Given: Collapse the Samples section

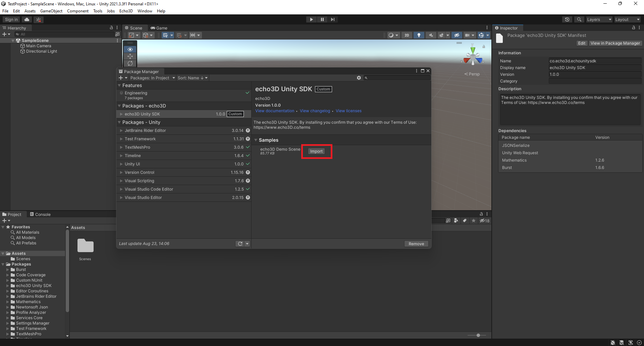Looking at the screenshot, I should (x=256, y=140).
